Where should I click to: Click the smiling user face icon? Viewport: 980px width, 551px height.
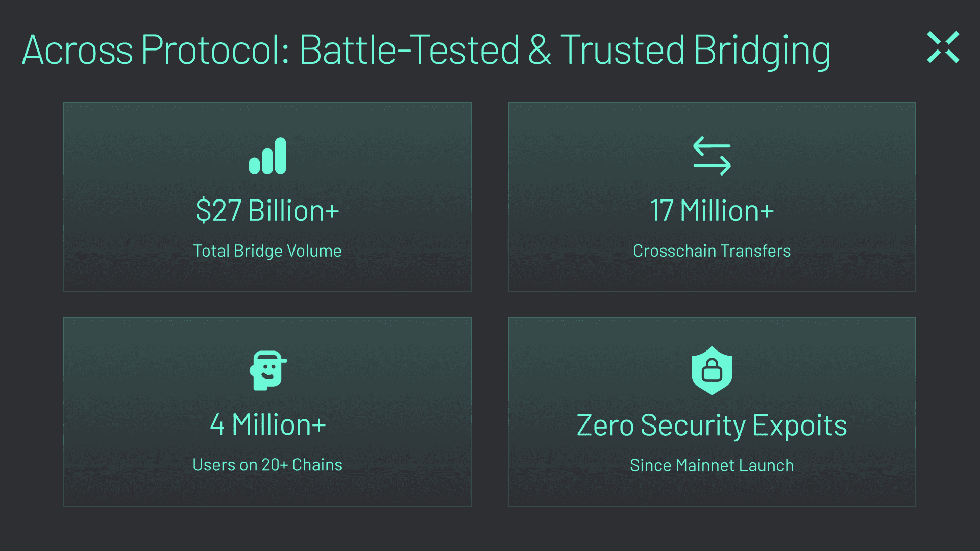[267, 370]
